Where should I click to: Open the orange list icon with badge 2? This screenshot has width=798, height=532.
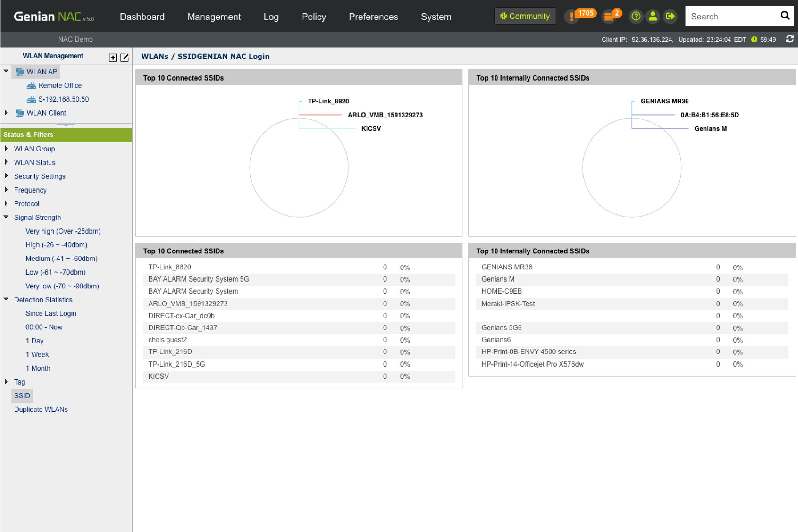609,16
